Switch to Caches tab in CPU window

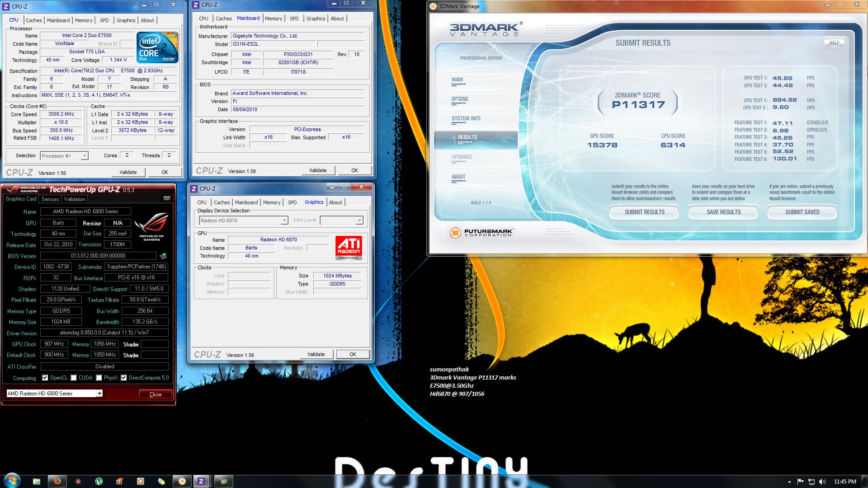click(x=33, y=20)
